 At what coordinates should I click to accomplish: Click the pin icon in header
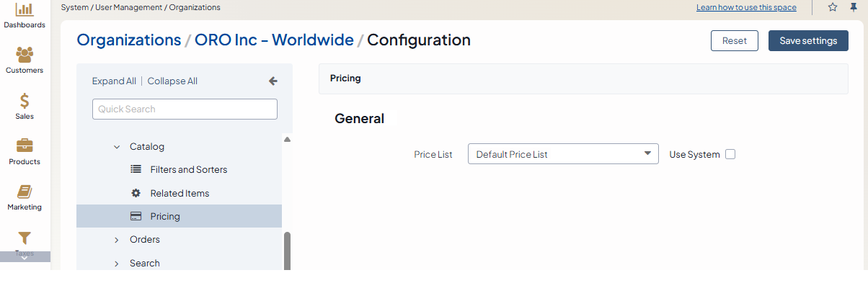click(x=854, y=7)
